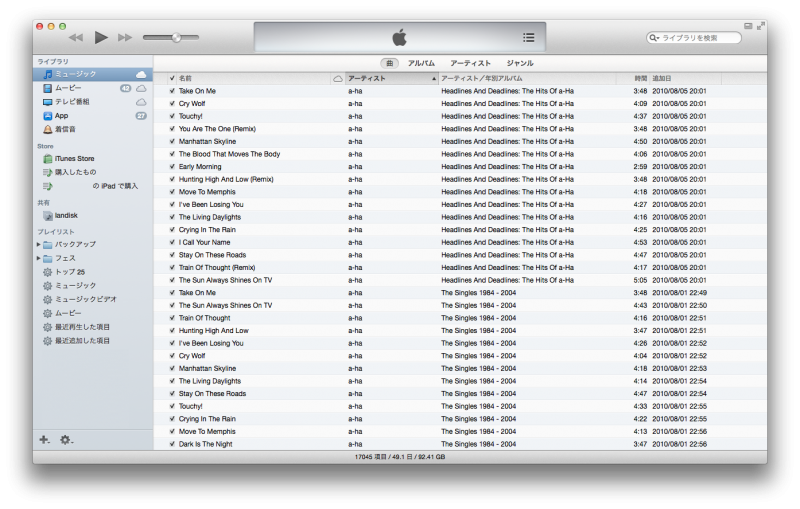Toggle the header checkbox for all songs
Viewport: 800px width, 509px height.
pos(172,79)
